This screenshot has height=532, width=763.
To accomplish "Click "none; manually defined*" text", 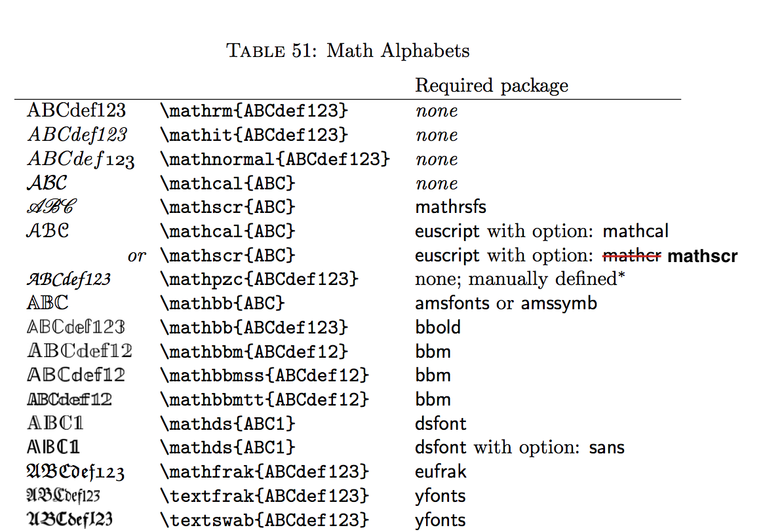I will (x=520, y=279).
